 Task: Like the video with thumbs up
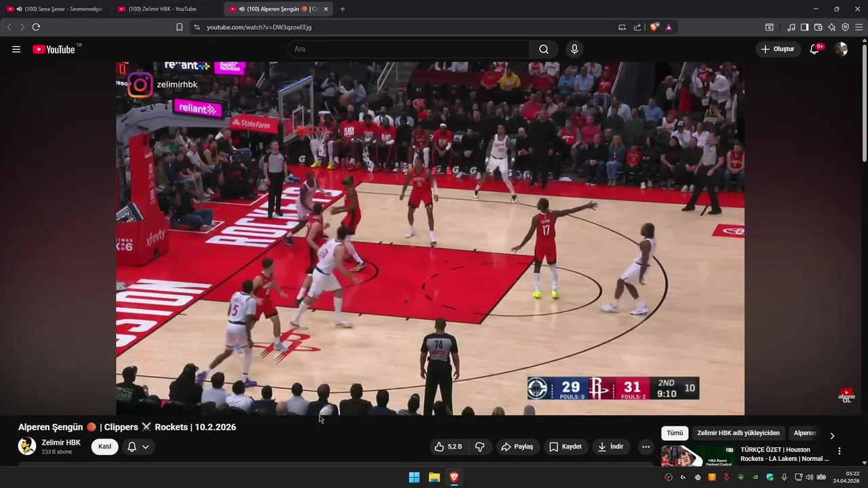448,447
